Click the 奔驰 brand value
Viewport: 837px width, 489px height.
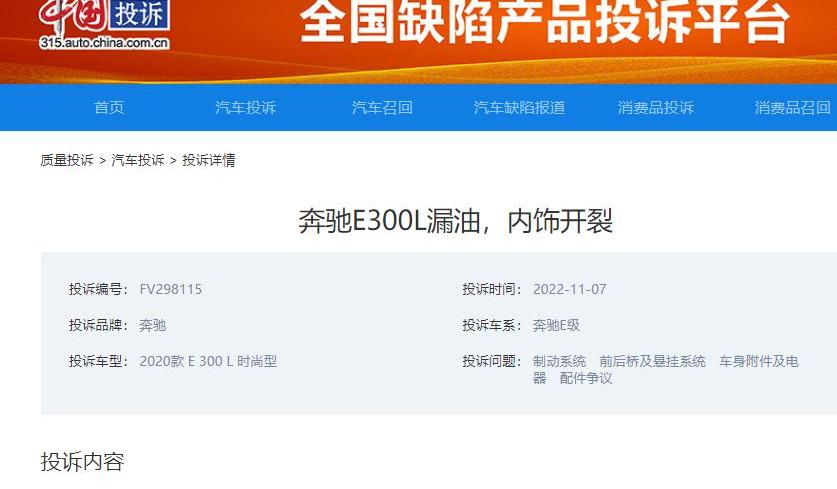click(153, 325)
